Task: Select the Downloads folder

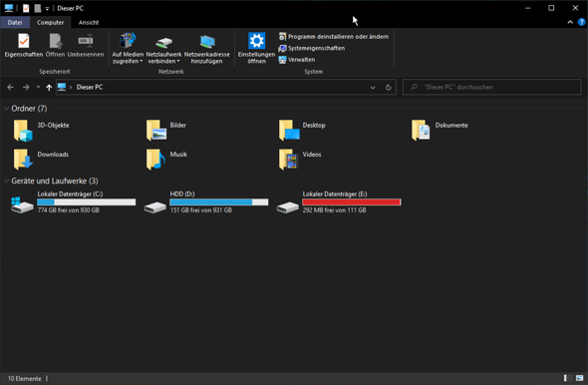Action: (x=41, y=160)
